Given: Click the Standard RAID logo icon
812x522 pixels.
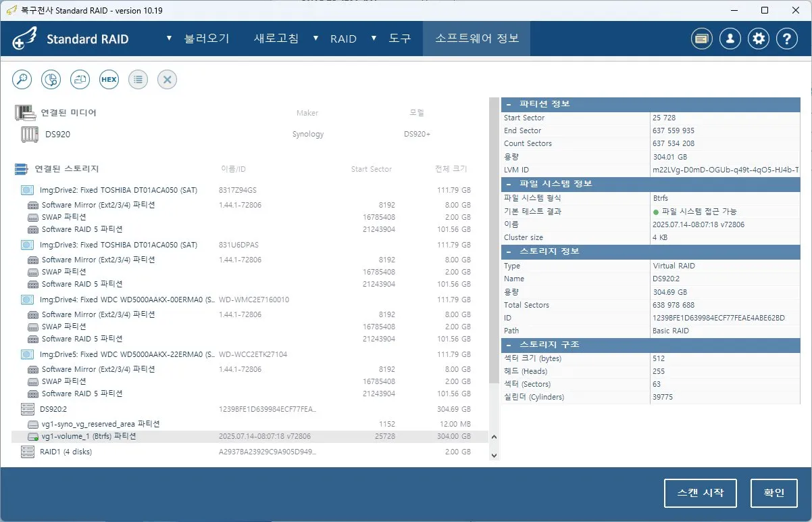Looking at the screenshot, I should click(24, 39).
